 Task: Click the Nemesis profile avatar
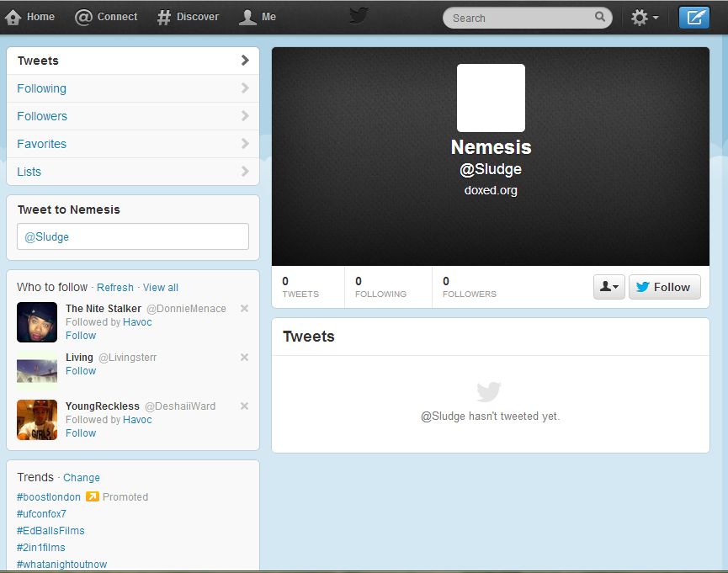(491, 98)
